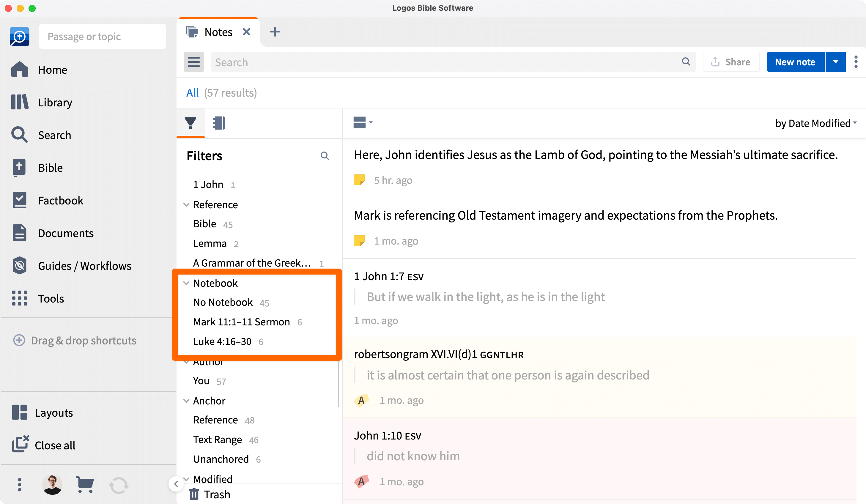Screen dimensions: 866x504
Task: Open Layouts
Action: coord(42,412)
